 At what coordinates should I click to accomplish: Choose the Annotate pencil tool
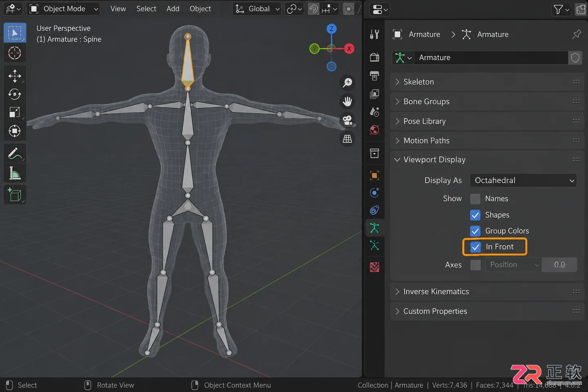[15, 154]
